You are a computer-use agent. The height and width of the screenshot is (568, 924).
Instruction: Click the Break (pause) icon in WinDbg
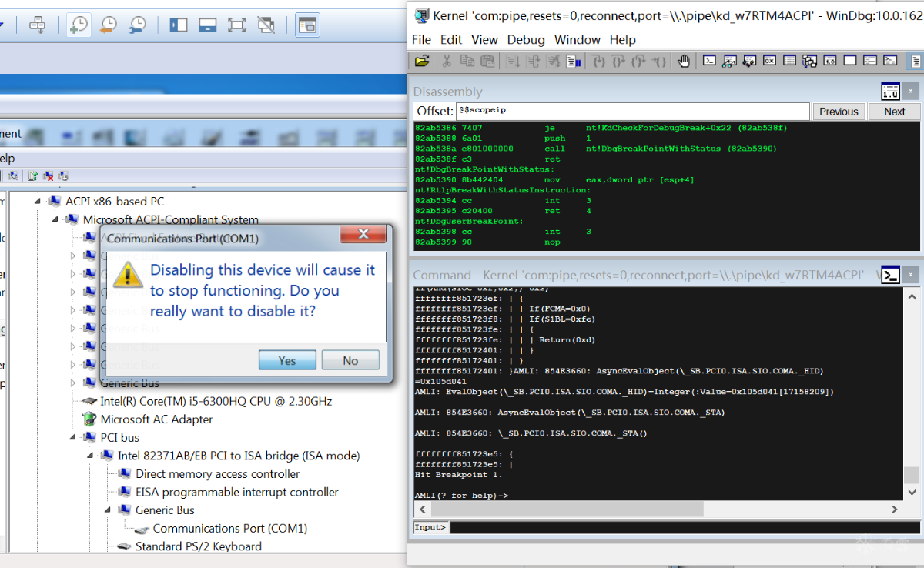[x=574, y=62]
